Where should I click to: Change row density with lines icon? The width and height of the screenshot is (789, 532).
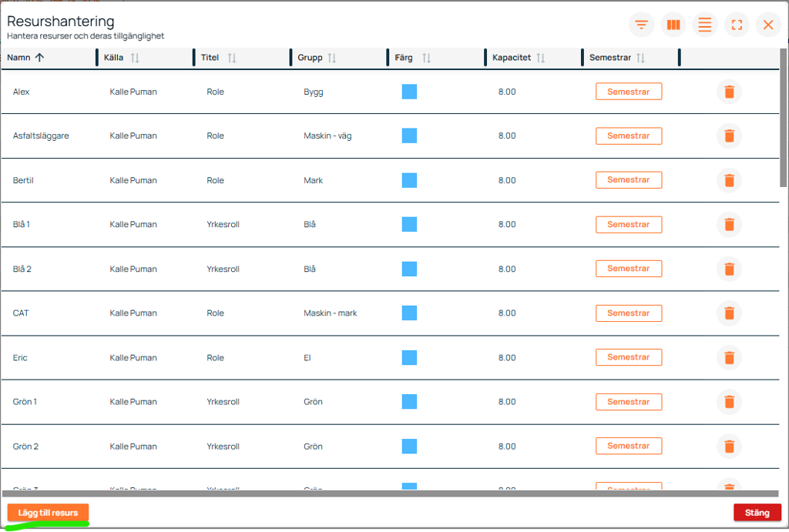pyautogui.click(x=704, y=25)
